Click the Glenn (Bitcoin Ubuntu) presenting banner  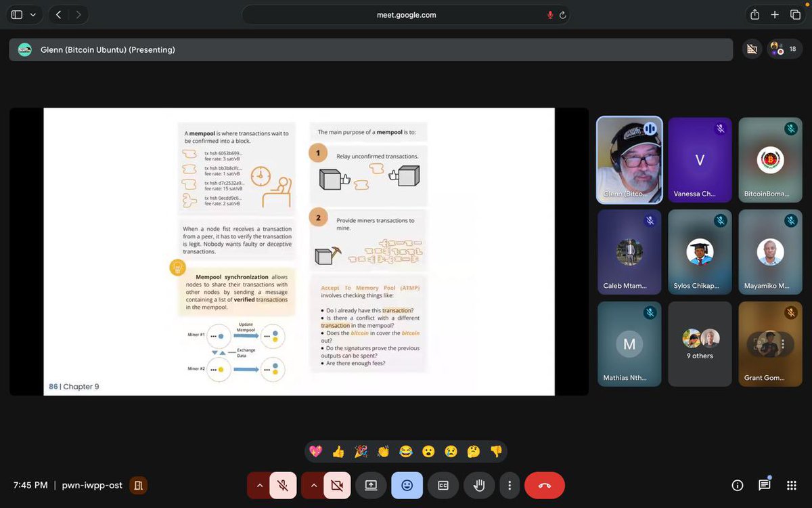click(x=371, y=49)
